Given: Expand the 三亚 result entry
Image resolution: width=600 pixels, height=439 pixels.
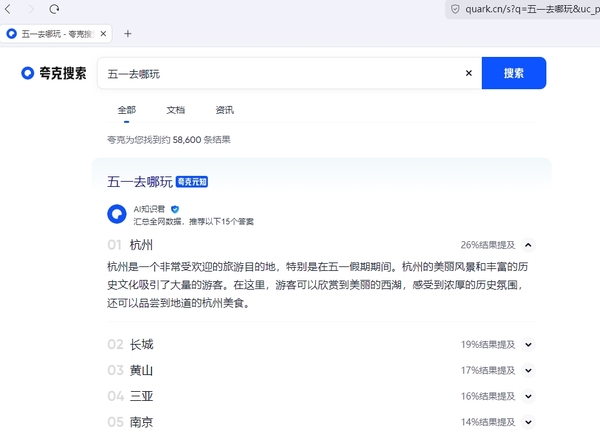Looking at the screenshot, I should [529, 396].
